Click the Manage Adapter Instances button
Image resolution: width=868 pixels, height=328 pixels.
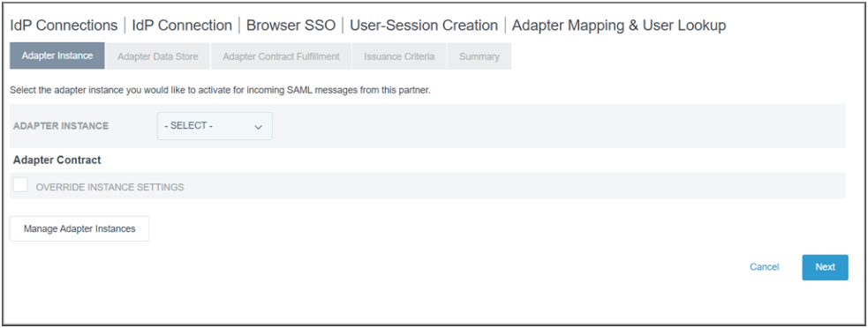tap(79, 228)
